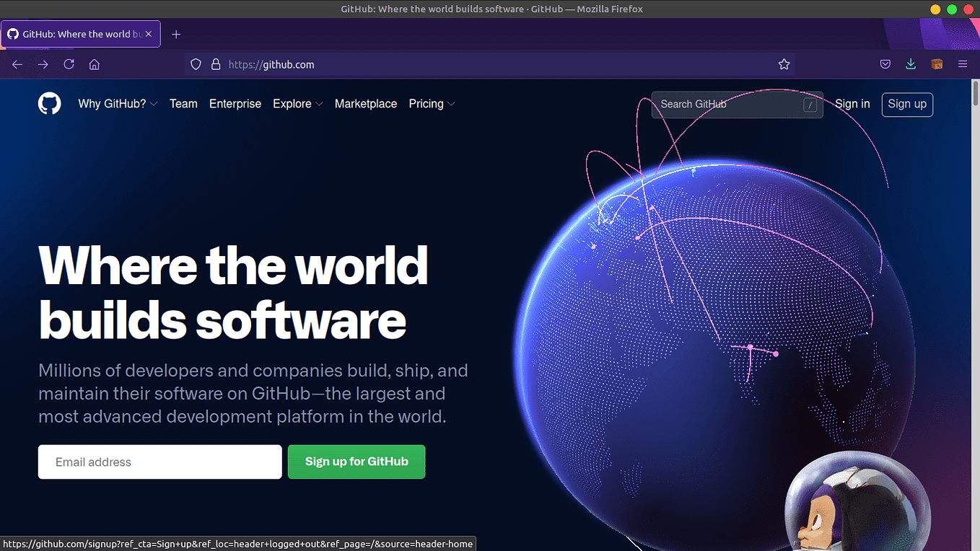Viewport: 980px width, 551px height.
Task: Open the Firefox hamburger menu
Action: click(x=963, y=64)
